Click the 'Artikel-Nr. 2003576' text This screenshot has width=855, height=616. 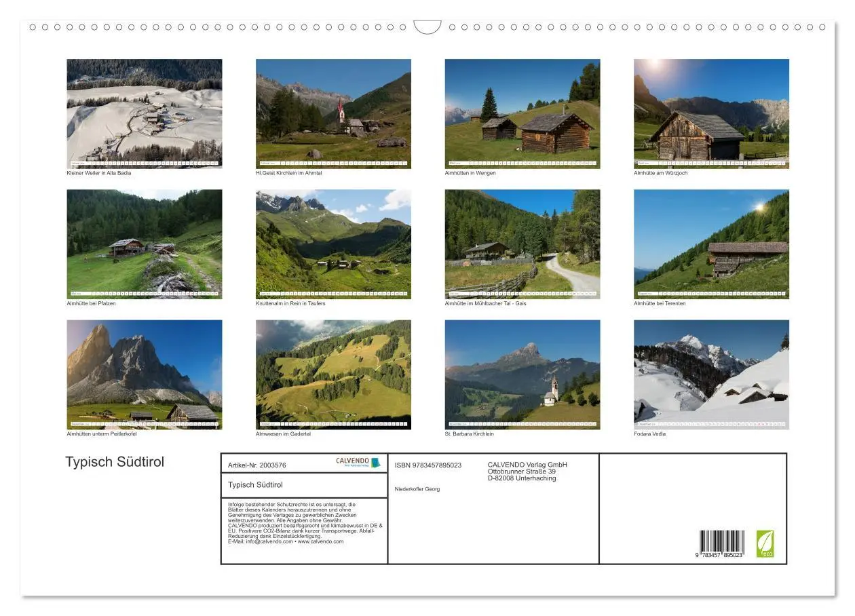[257, 465]
